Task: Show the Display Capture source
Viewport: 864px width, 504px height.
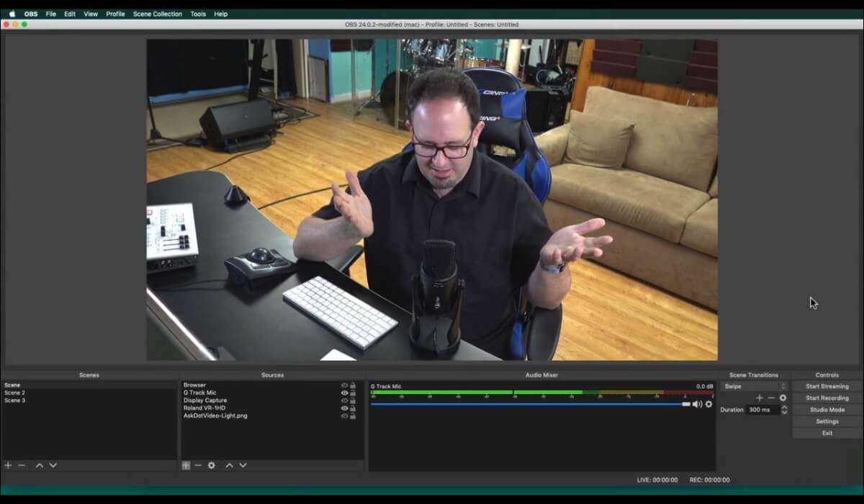Action: [x=344, y=400]
